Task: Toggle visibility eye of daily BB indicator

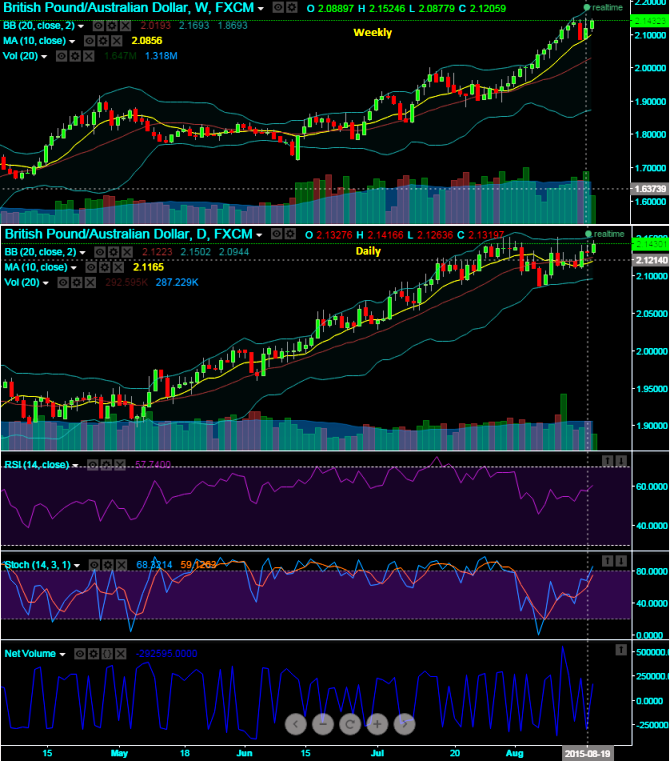Action: coord(100,252)
